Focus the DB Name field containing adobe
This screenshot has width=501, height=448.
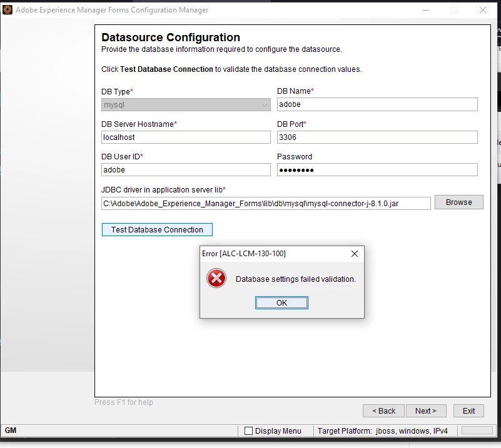(x=377, y=104)
